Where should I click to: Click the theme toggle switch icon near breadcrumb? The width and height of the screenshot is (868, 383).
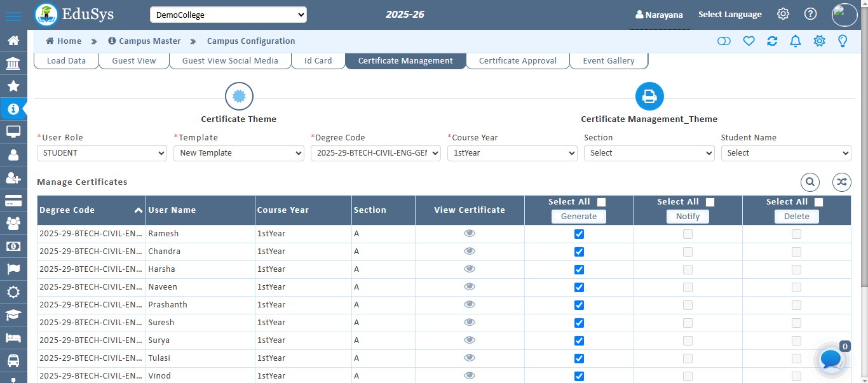(724, 41)
